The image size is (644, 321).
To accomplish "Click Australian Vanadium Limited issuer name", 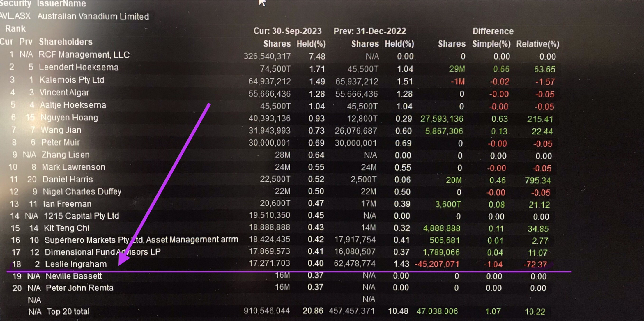I will click(x=93, y=17).
